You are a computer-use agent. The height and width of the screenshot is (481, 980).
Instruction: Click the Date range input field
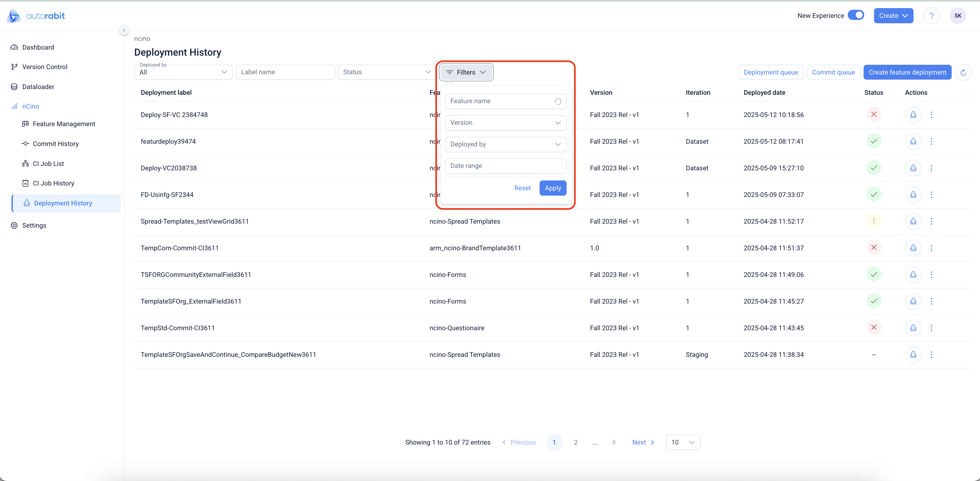coord(506,166)
